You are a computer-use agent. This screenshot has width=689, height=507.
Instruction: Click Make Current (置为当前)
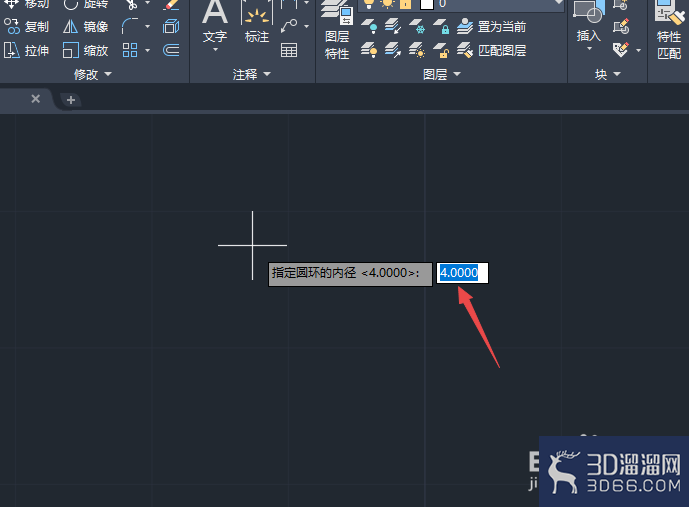(491, 27)
